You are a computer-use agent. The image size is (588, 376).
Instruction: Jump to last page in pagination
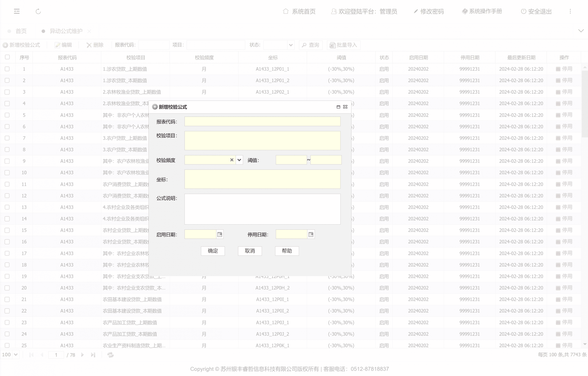tap(93, 355)
